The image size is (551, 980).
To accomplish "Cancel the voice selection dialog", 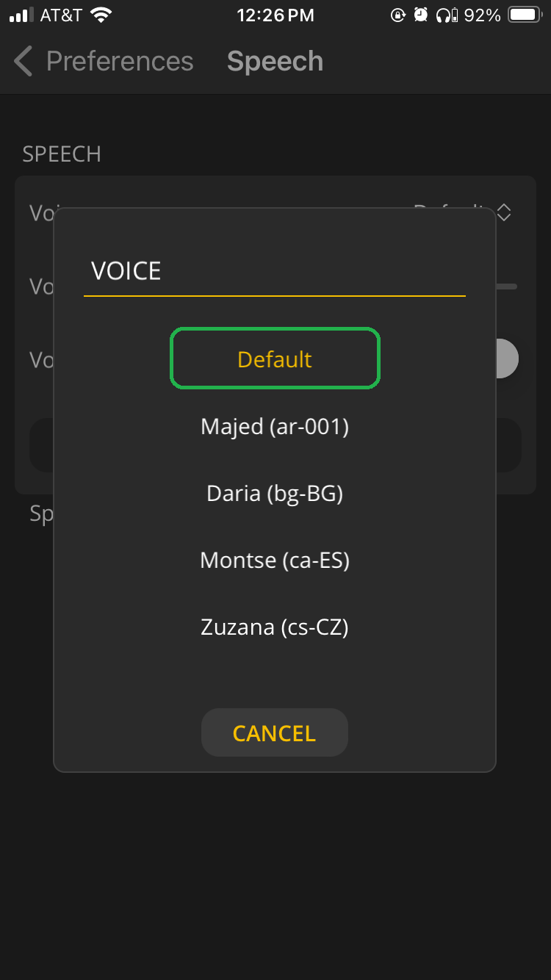I will tap(275, 732).
